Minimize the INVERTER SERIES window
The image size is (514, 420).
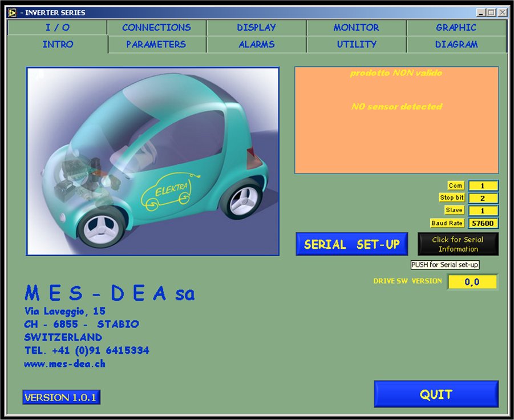pos(481,13)
